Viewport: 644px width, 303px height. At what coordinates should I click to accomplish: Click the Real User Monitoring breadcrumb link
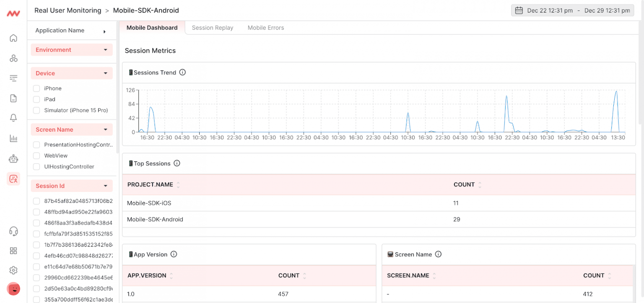[68, 10]
